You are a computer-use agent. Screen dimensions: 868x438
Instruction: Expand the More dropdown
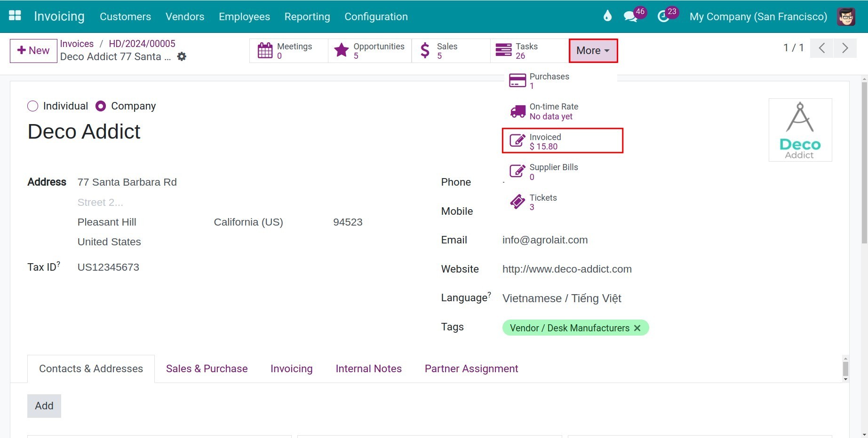[x=593, y=51]
